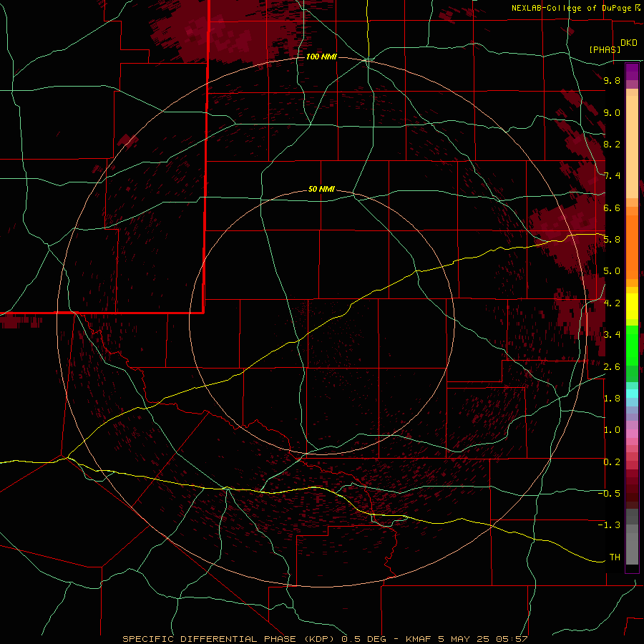Click the cyan color bar segment
The image size is (644, 644).
tap(632, 394)
